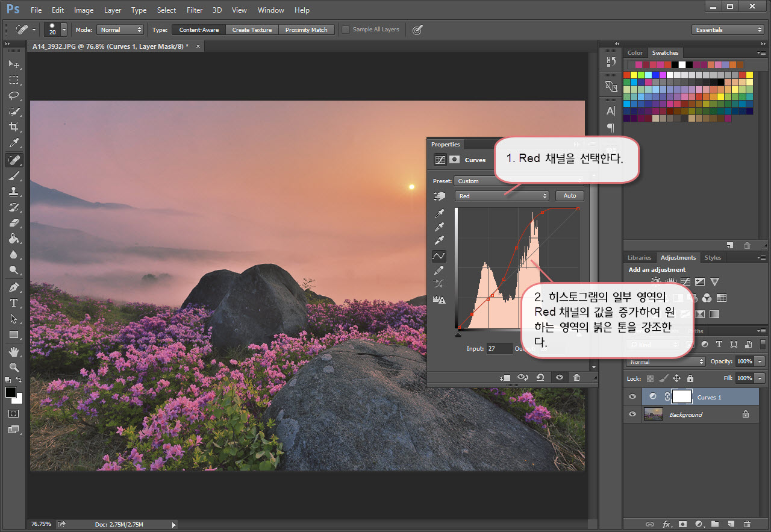Screen dimensions: 771x532
Task: Select the Zoom tool
Action: coord(14,367)
